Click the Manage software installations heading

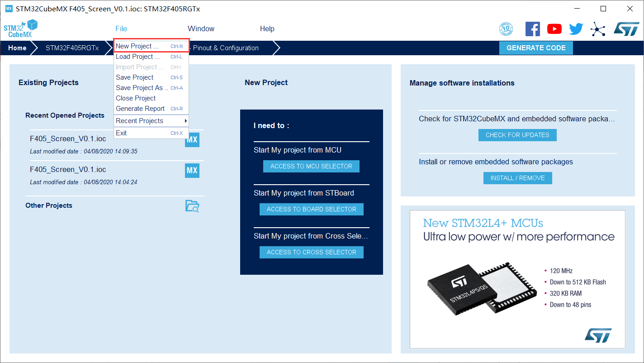[x=462, y=83]
